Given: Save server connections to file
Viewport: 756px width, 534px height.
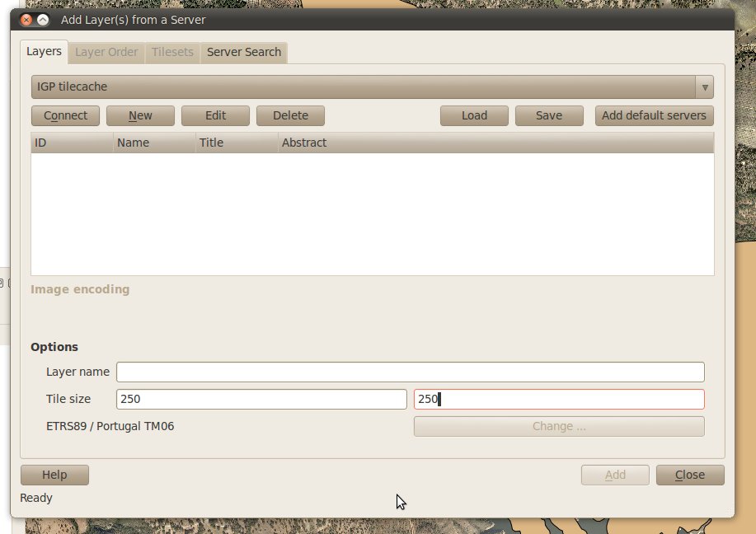Looking at the screenshot, I should coord(548,115).
